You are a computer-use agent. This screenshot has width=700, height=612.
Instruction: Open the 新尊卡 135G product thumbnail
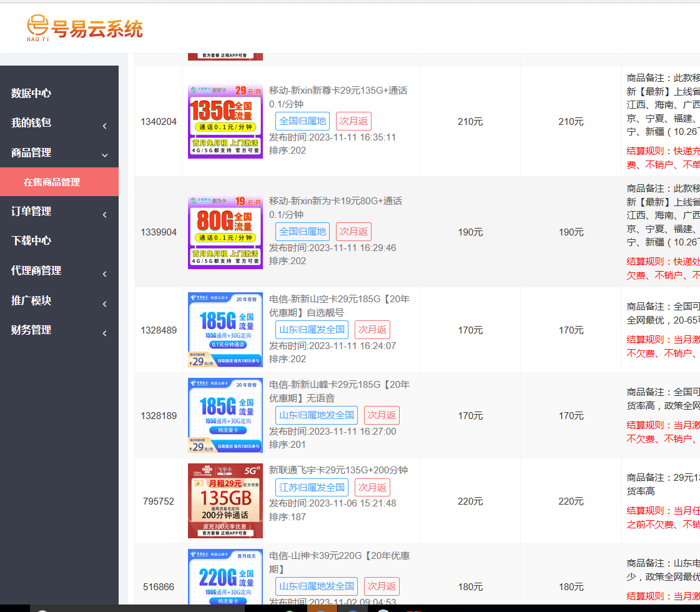[x=225, y=122]
